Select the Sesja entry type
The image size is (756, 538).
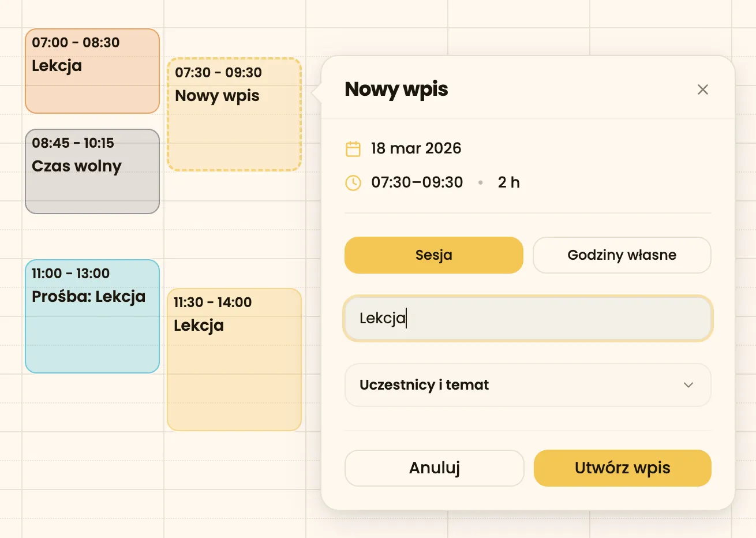pyautogui.click(x=433, y=255)
